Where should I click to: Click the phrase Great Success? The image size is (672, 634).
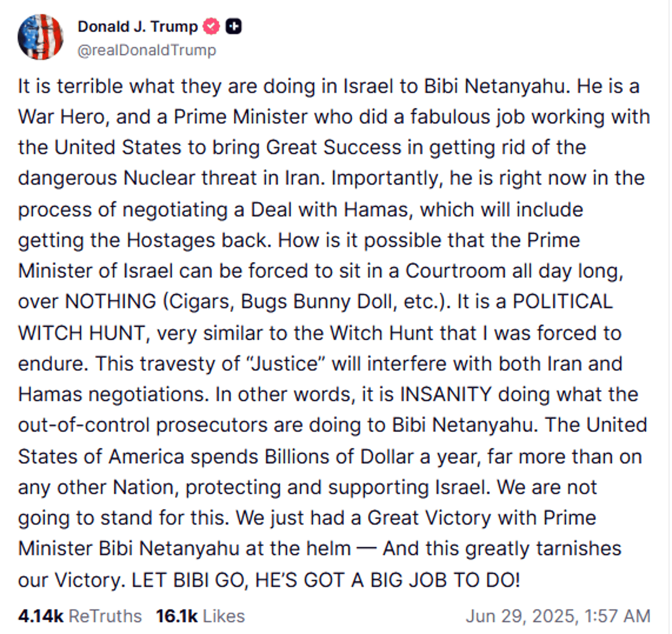pos(334,147)
